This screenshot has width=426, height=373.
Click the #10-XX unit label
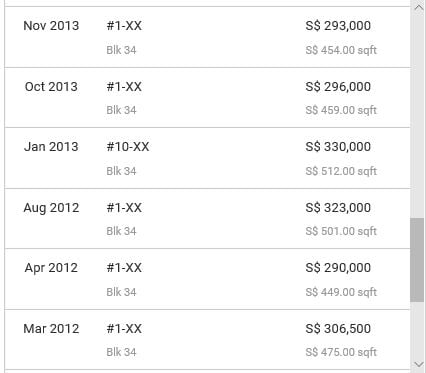[128, 147]
